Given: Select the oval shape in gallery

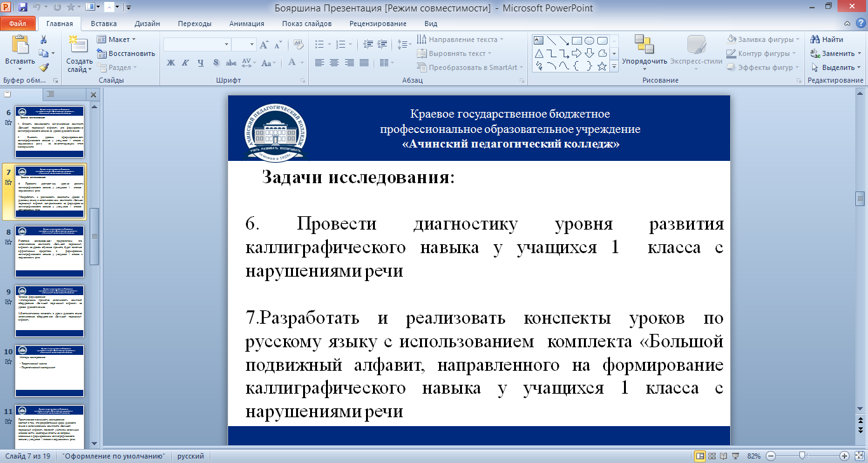Looking at the screenshot, I should pos(590,40).
